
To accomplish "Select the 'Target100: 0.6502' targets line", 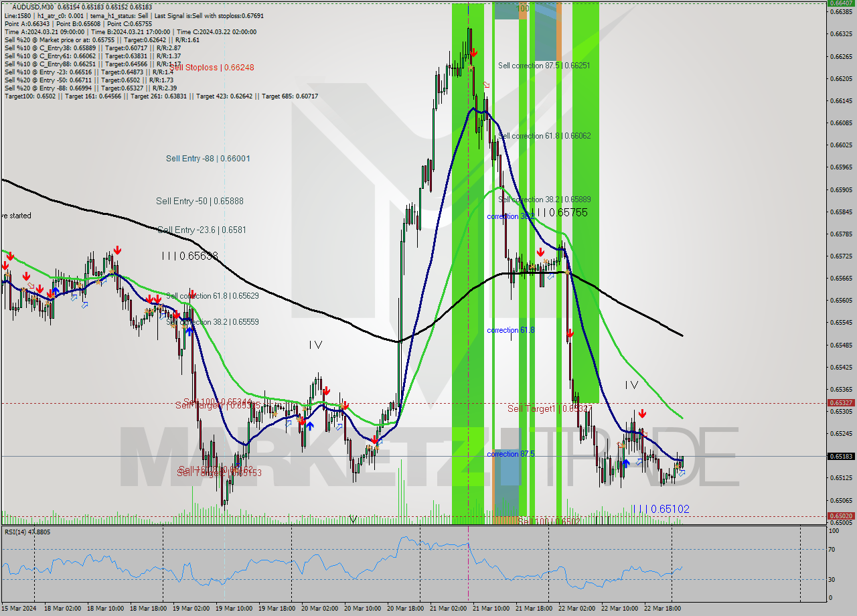I will pos(161,96).
